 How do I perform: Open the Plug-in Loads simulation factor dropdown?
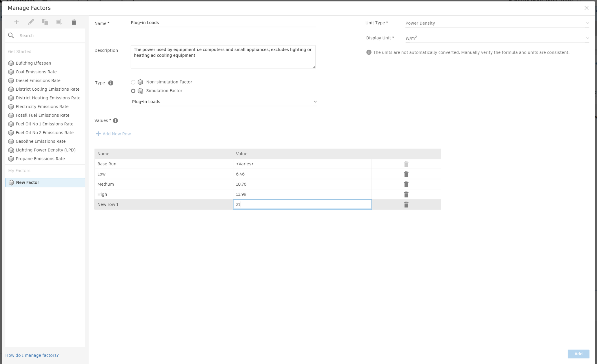point(315,101)
